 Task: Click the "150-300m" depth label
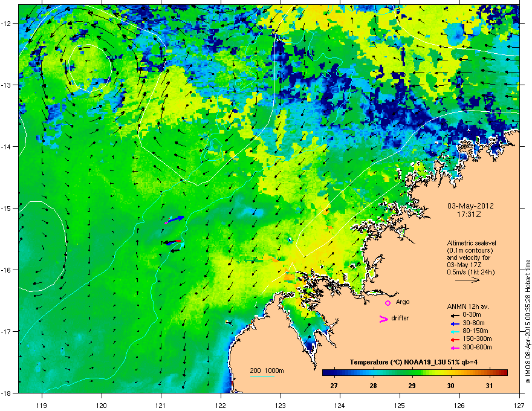click(x=477, y=339)
